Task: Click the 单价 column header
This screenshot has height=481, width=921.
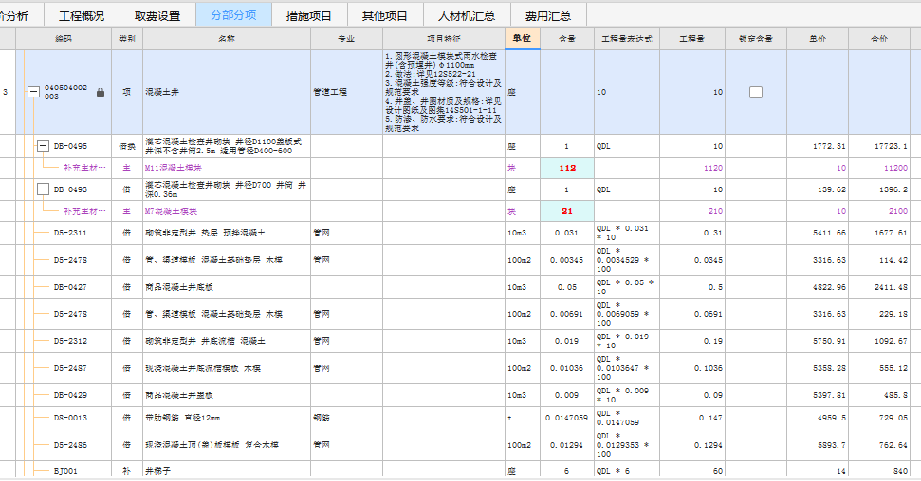Action: click(x=817, y=39)
